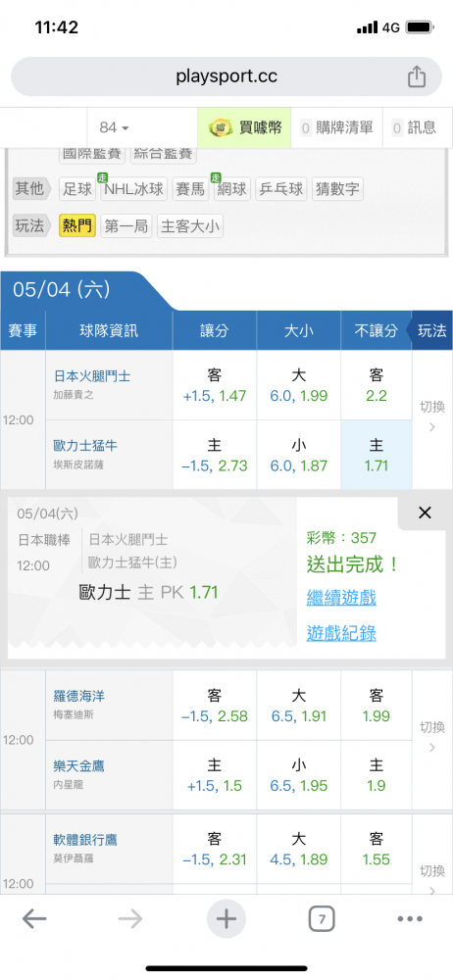Pick 主 +1.5, 1.5 spread for 樂天金鷹
The width and height of the screenshot is (453, 980).
click(215, 775)
